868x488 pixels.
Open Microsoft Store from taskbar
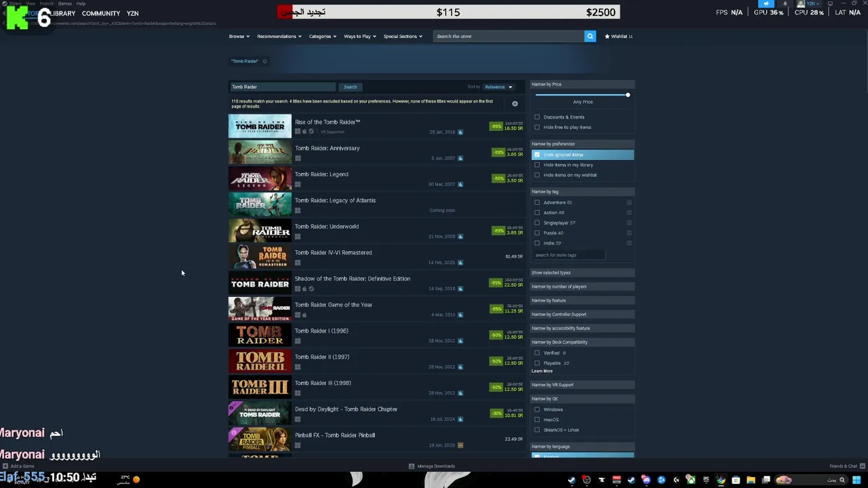[736, 480]
